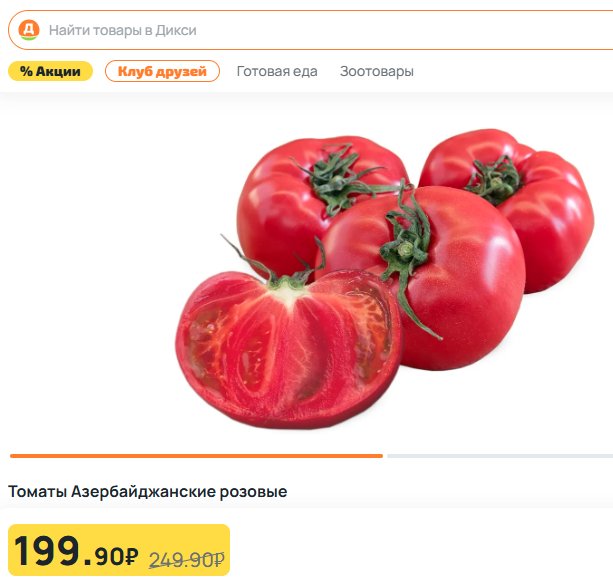The width and height of the screenshot is (613, 580).
Task: Open the 'Томаты Азербайджанские розовые' product title
Action: (x=147, y=491)
